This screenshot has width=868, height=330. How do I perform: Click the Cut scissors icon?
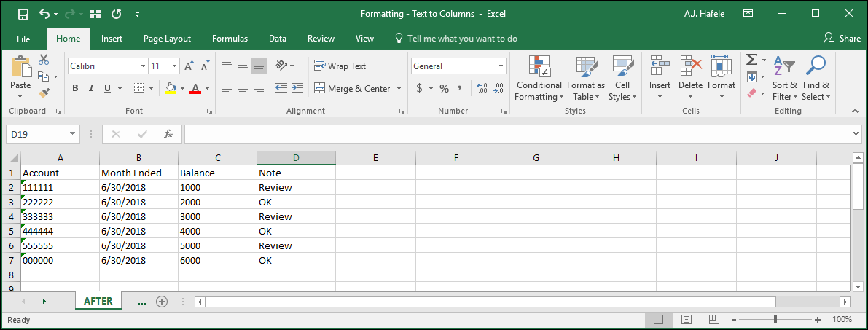point(44,60)
